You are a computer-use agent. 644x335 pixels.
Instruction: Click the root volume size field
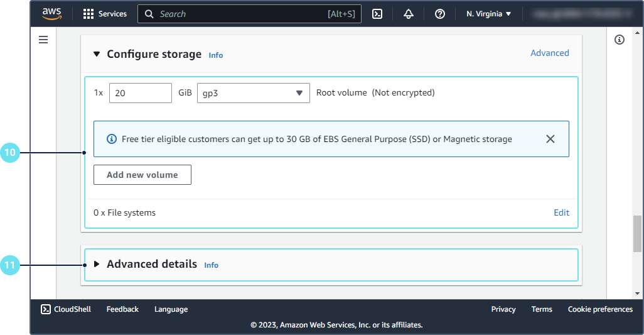(140, 93)
